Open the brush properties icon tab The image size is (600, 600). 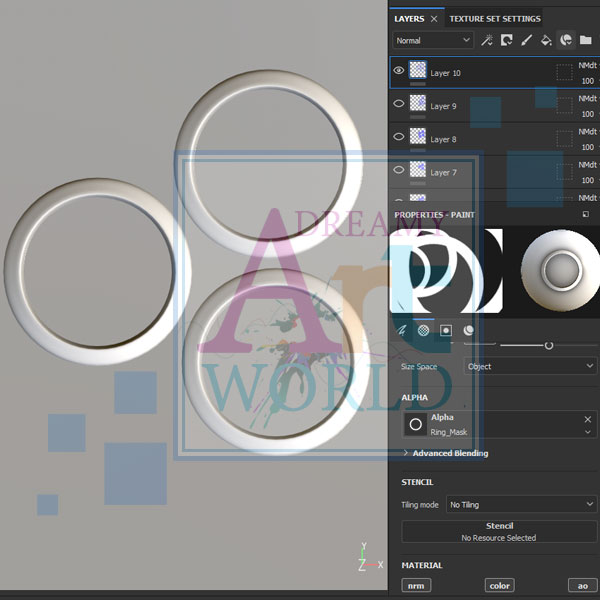(x=402, y=329)
